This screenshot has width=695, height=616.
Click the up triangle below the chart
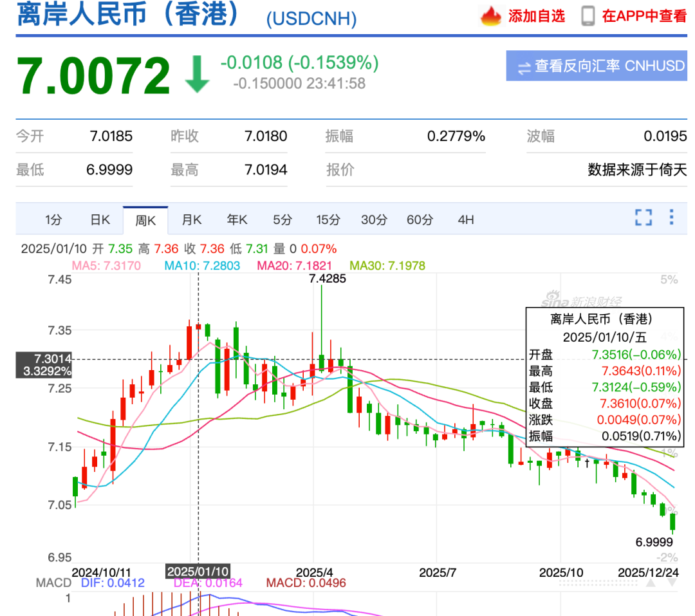click(x=651, y=583)
